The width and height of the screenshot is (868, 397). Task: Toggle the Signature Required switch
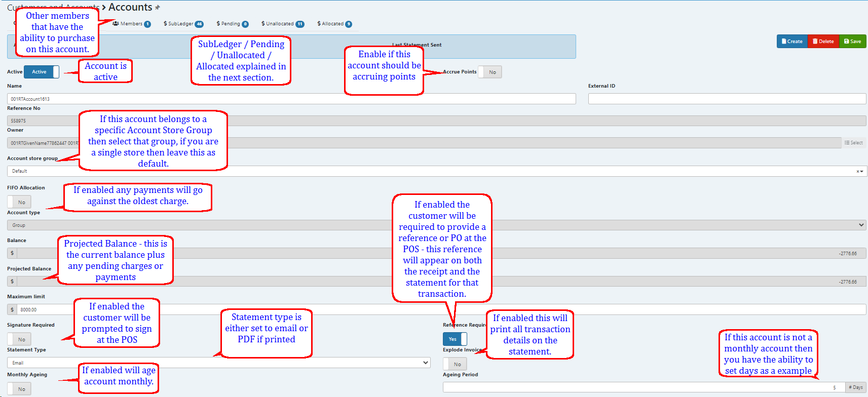pyautogui.click(x=19, y=339)
